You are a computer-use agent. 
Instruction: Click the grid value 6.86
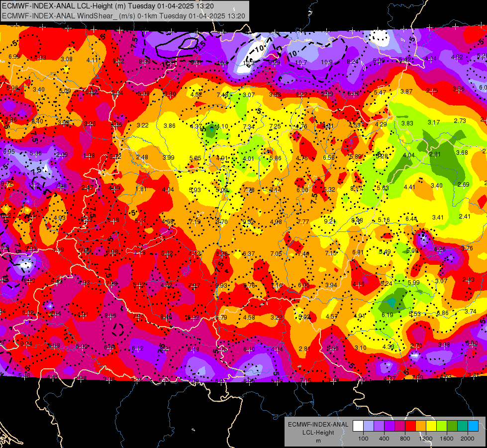pos(443,313)
